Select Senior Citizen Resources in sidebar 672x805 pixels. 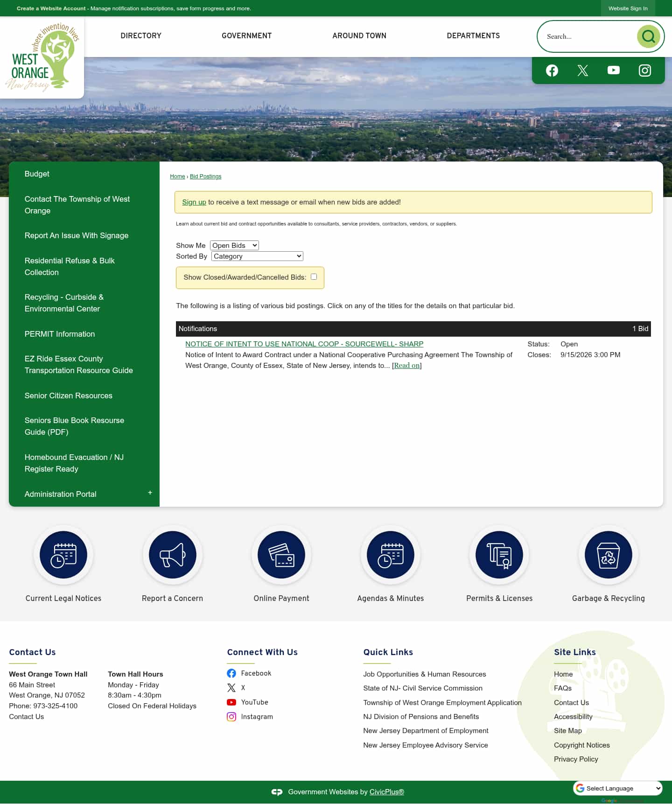pyautogui.click(x=69, y=395)
